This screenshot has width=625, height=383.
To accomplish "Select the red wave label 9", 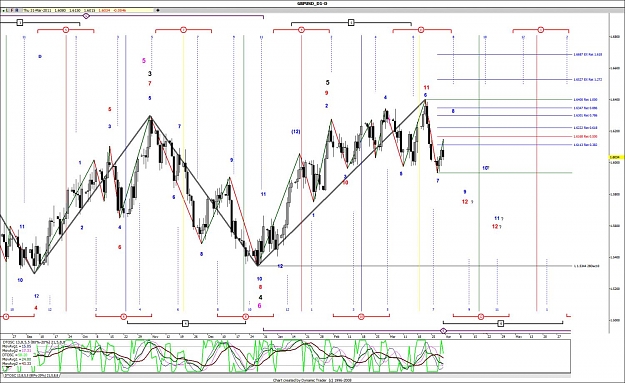I will click(x=326, y=93).
